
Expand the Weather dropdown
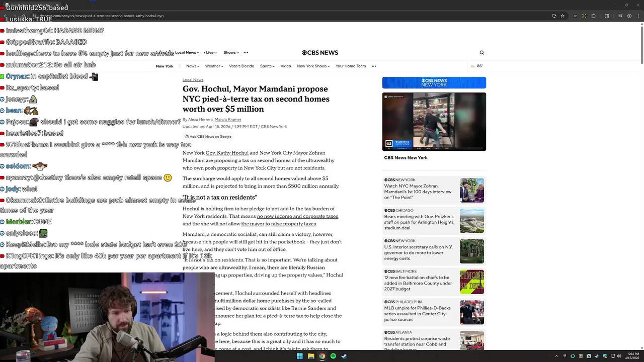[214, 66]
